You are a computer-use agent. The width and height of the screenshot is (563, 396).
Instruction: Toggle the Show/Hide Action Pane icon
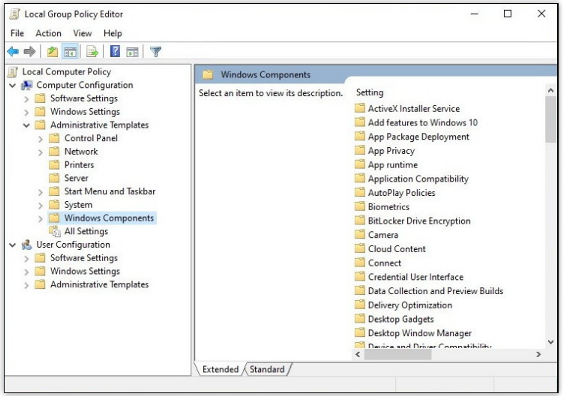(x=132, y=52)
